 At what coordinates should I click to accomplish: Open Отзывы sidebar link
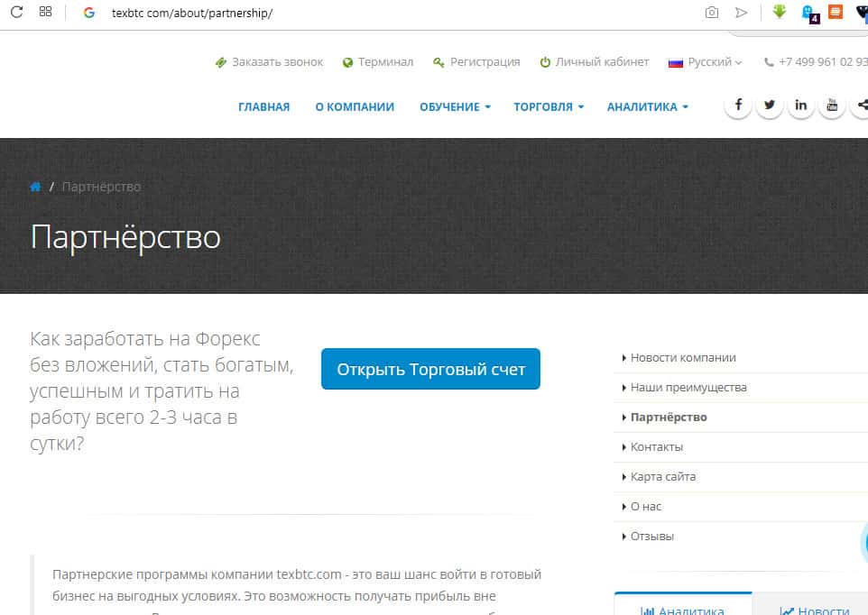(x=652, y=537)
